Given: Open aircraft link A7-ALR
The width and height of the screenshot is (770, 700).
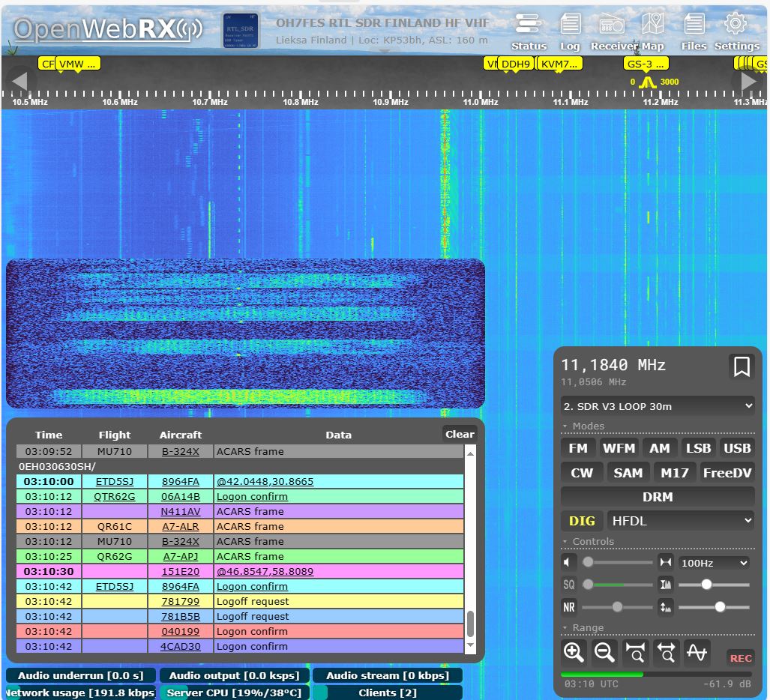Looking at the screenshot, I should coord(180,526).
